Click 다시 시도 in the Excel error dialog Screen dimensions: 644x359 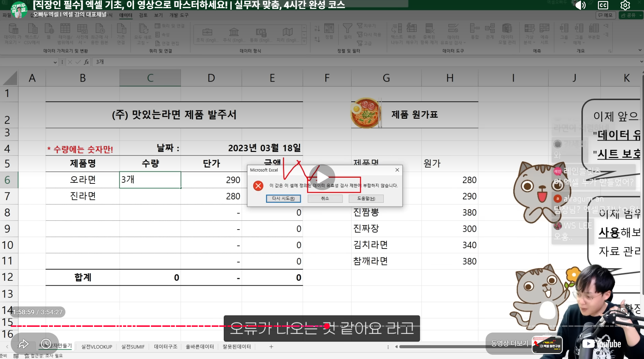(x=283, y=198)
